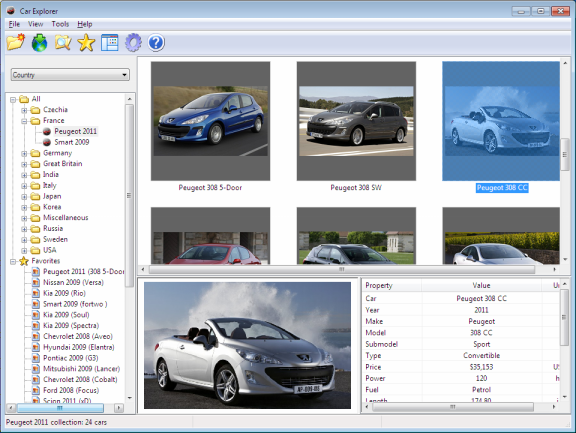Collapse the France node
Image resolution: width=576 pixels, height=433 pixels.
click(x=24, y=121)
